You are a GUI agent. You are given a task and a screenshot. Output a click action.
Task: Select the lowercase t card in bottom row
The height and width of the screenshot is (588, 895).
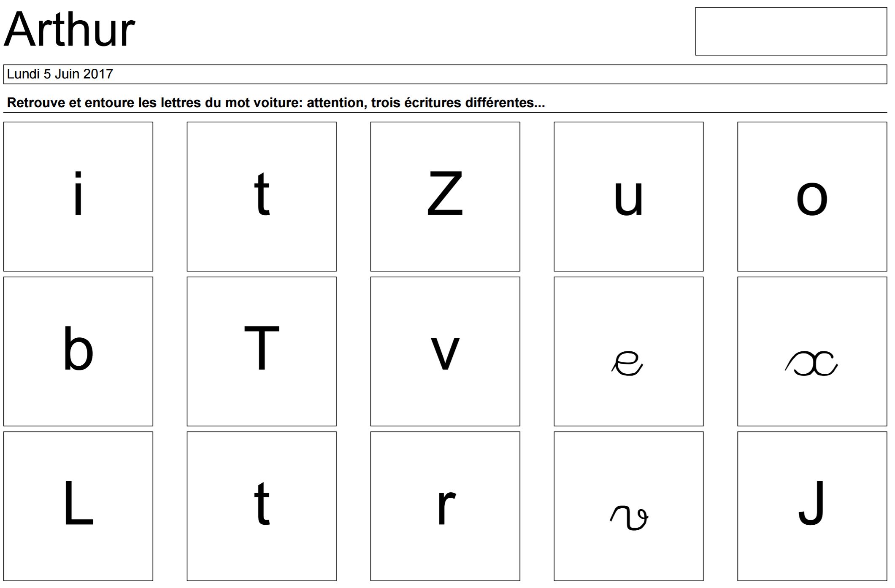[x=262, y=506]
